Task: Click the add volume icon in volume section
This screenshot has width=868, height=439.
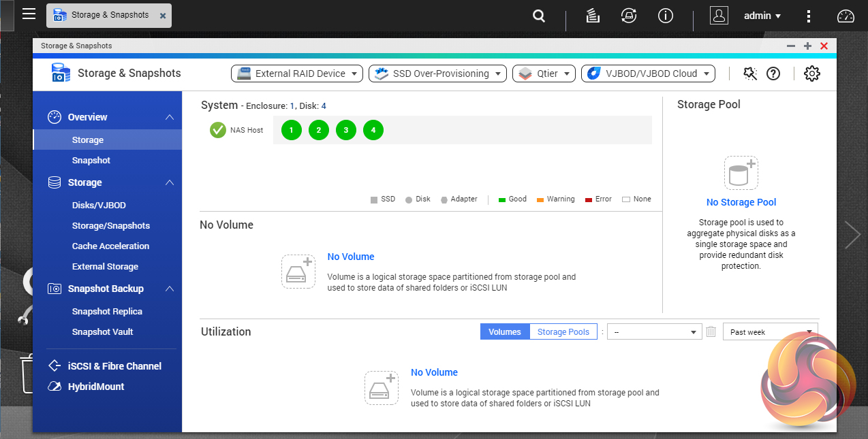Action: [298, 272]
